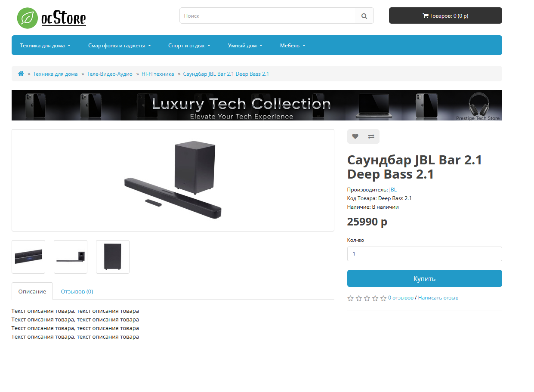Image resolution: width=534 pixels, height=392 pixels.
Task: Expand the Смартфоны и гаджеты menu
Action: click(119, 45)
